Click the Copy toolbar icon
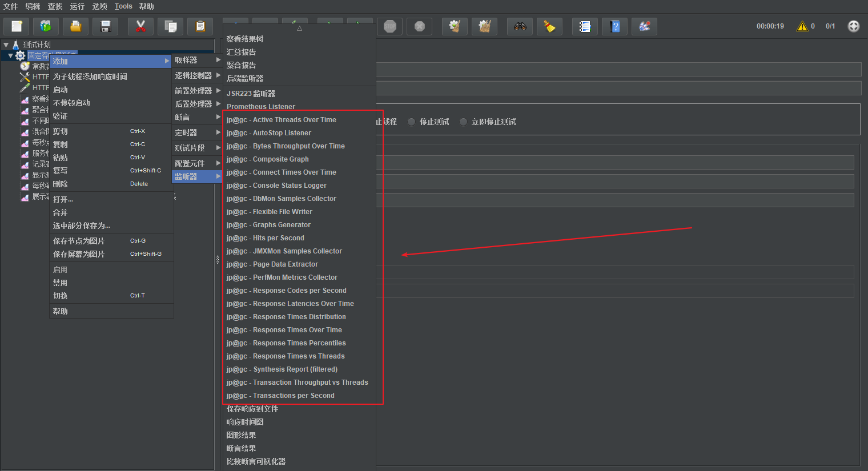The height and width of the screenshot is (471, 868). [171, 26]
